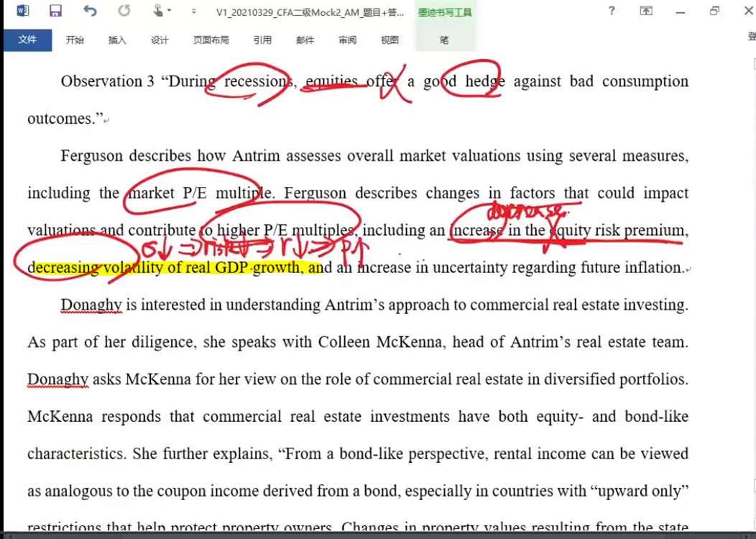The image size is (756, 539).
Task: Restore down the Word window
Action: pyautogui.click(x=714, y=11)
